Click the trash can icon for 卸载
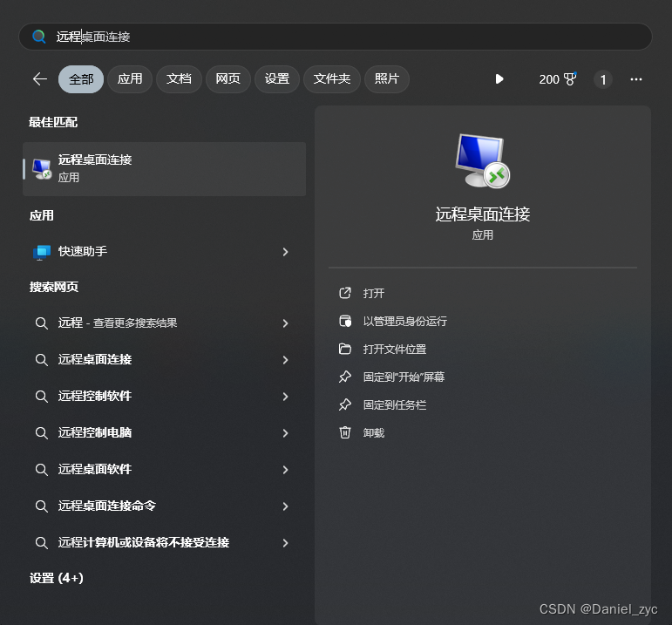Screen dimensions: 672x625 345,433
